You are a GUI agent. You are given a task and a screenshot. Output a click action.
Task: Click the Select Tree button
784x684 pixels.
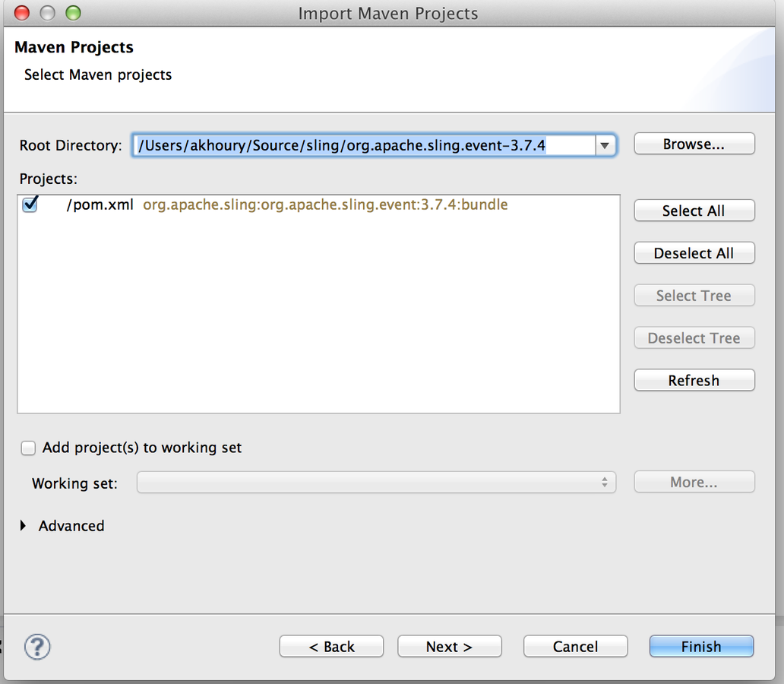694,296
